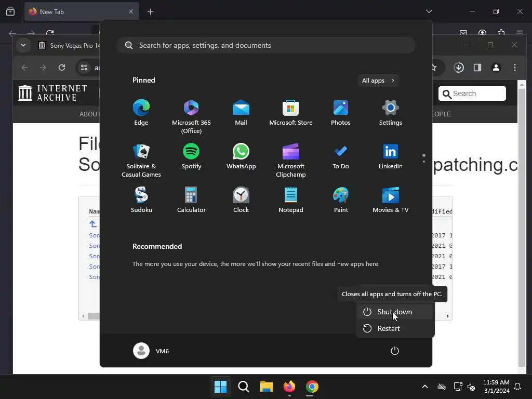The height and width of the screenshot is (399, 532).
Task: Close the Firefox New Tab
Action: 131,11
